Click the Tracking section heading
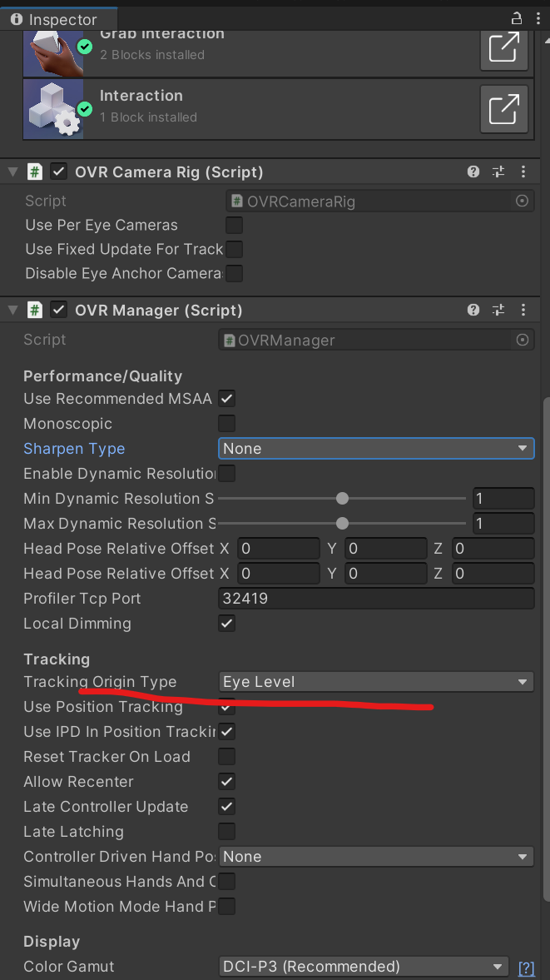The image size is (550, 980). point(57,659)
